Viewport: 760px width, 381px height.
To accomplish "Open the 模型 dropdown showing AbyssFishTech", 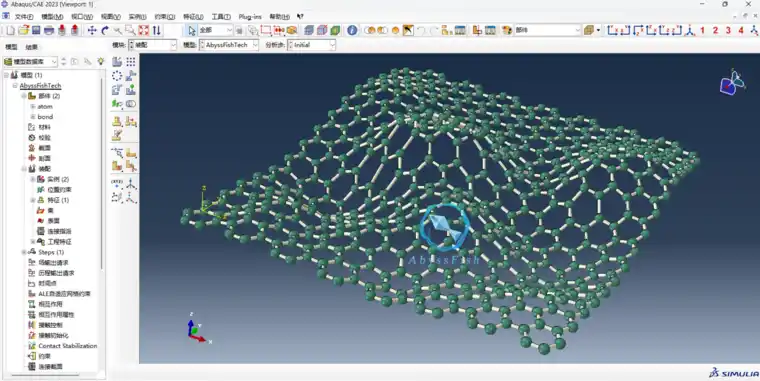I will click(228, 45).
